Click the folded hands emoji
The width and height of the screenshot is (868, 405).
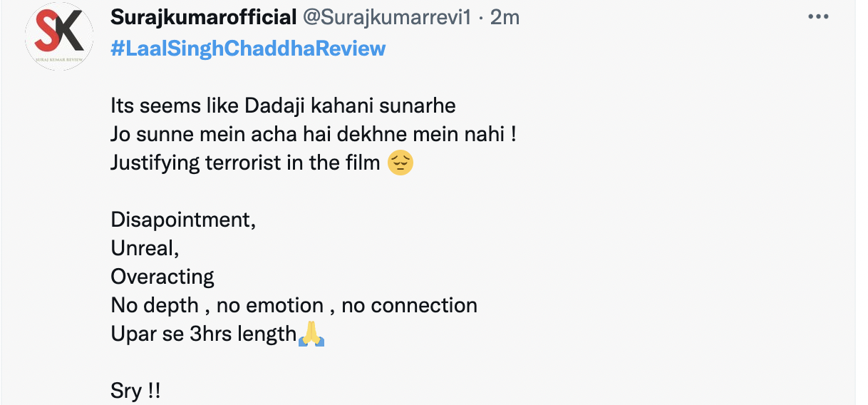[x=311, y=334]
